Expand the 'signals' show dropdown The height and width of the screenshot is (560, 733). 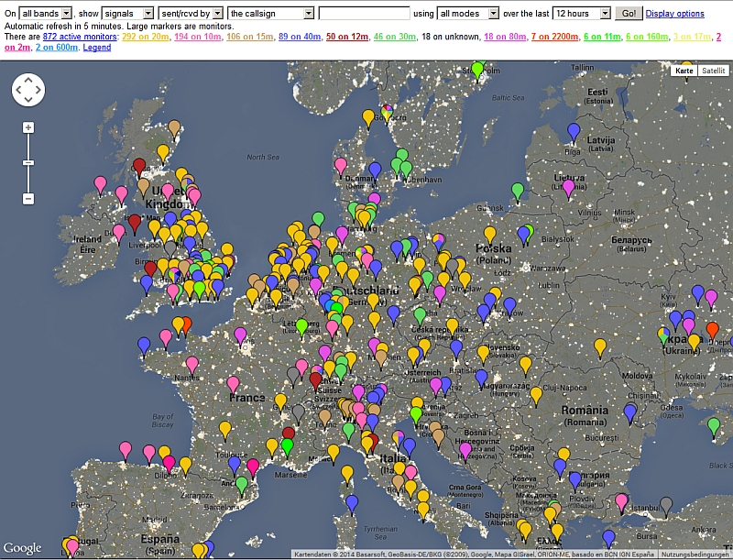(128, 14)
